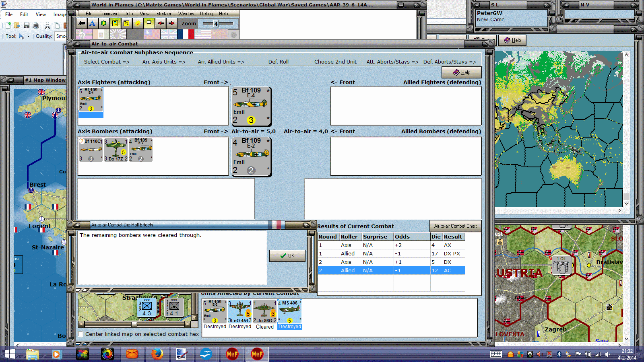Click the mini-map horizontal scrollbar right arrow
Image resolution: width=644 pixels, height=362 pixels.
(x=188, y=324)
